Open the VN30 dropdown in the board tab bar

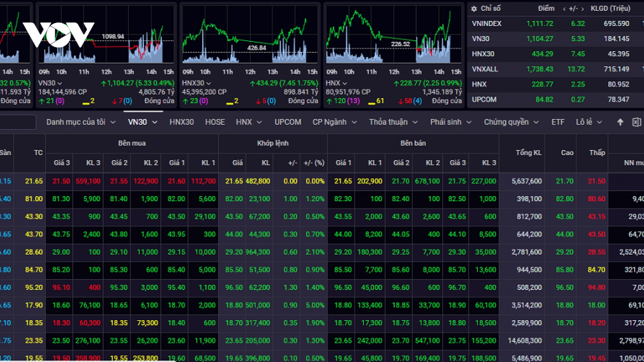(142, 122)
